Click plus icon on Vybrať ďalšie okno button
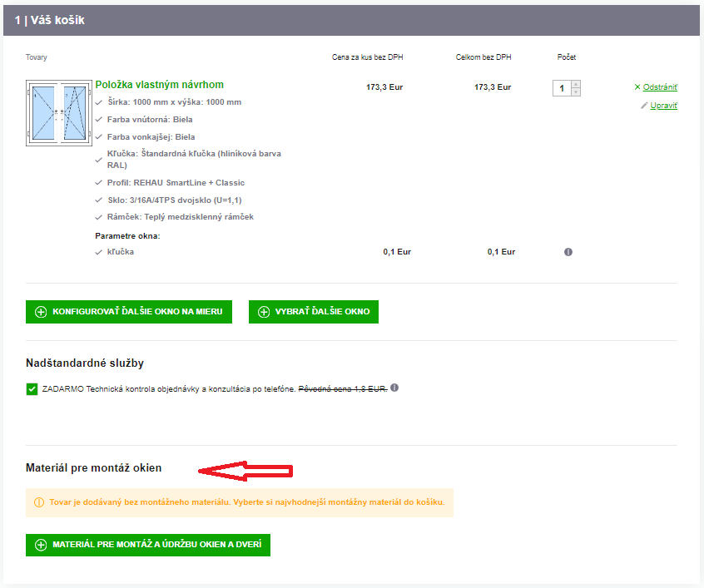Screen dimensions: 704x588 264,313
